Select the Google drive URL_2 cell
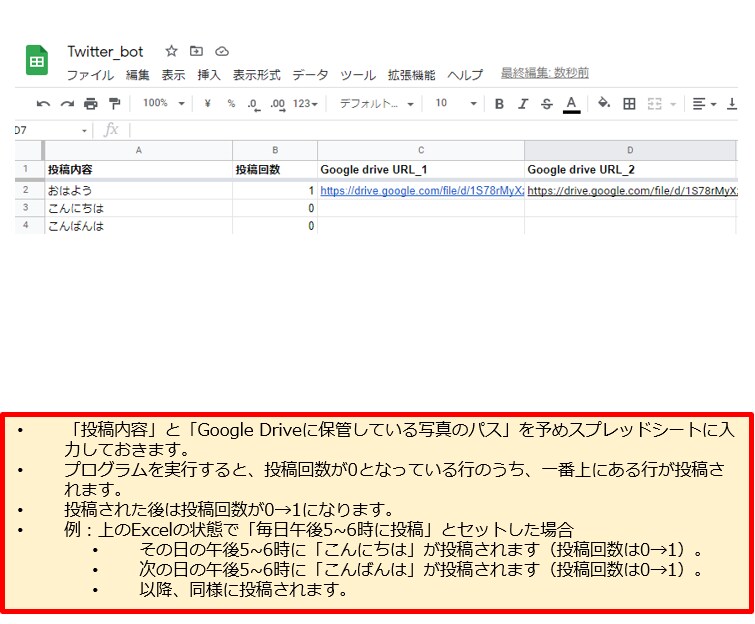Viewport: 755px width, 624px height. [x=630, y=169]
